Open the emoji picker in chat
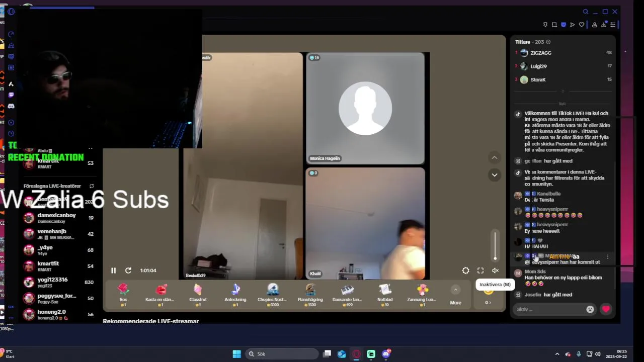644x362 pixels. [x=590, y=309]
